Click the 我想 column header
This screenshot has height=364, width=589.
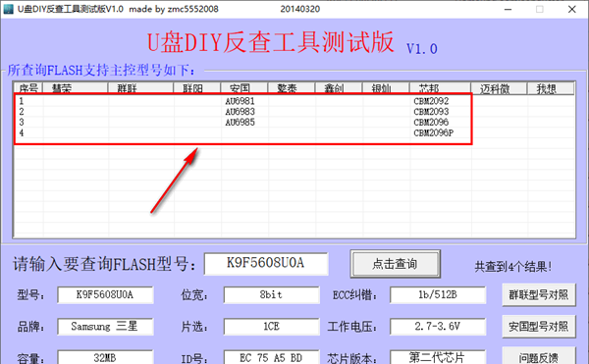pyautogui.click(x=551, y=88)
